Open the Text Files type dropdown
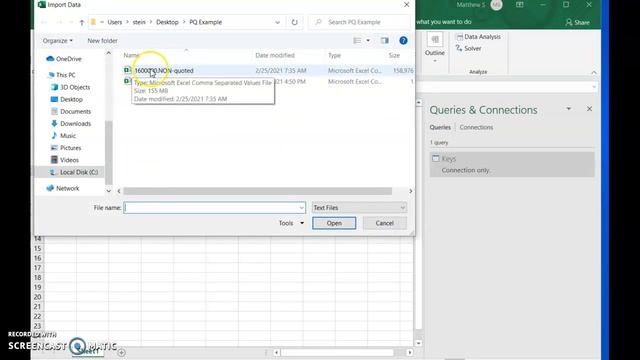 click(x=359, y=208)
